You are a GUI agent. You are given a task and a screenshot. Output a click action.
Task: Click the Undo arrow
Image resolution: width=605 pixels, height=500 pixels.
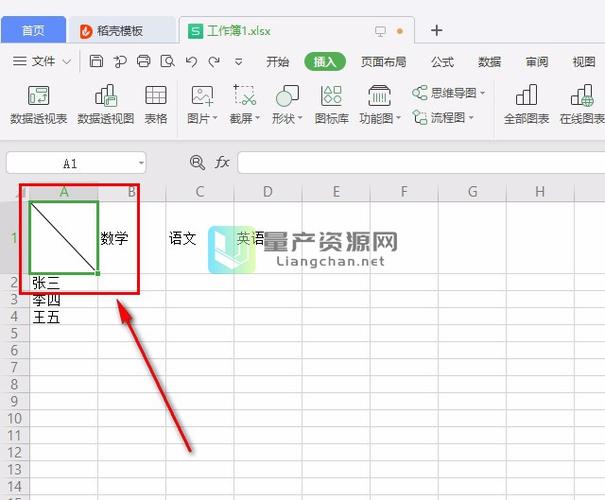[x=191, y=62]
